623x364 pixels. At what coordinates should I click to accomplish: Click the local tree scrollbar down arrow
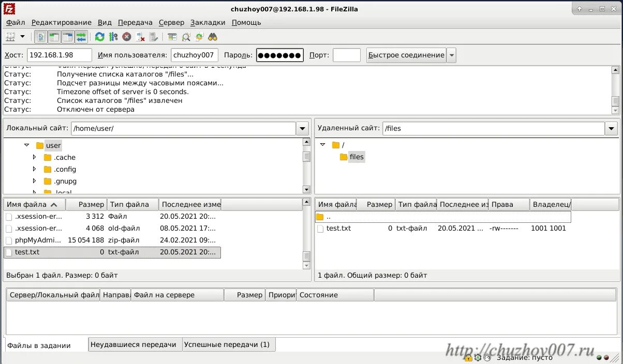click(307, 190)
